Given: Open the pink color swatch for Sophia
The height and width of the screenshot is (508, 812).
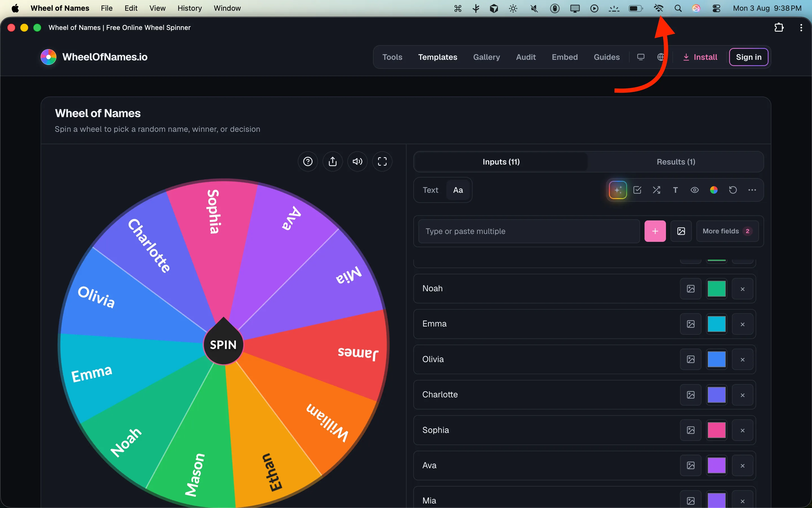Looking at the screenshot, I should 716,430.
